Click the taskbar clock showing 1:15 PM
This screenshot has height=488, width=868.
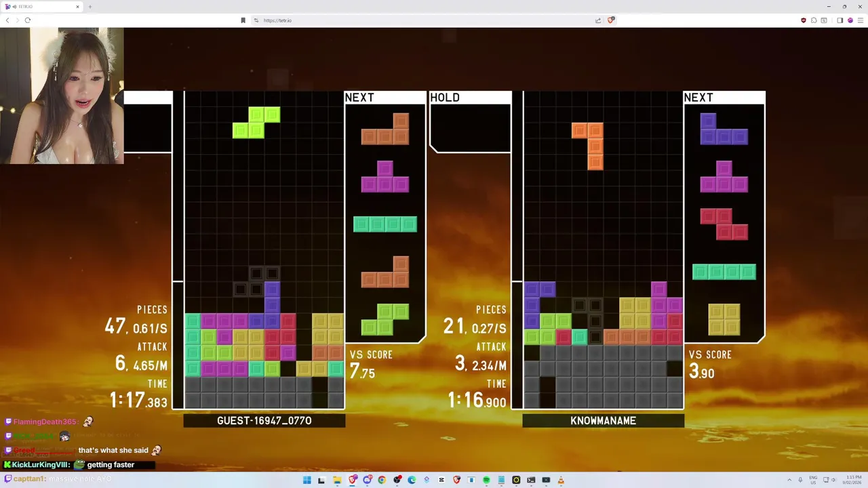pos(853,480)
